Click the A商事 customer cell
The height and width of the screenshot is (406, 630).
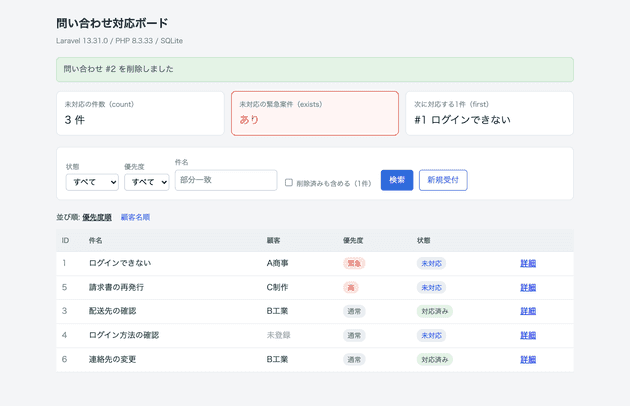(278, 263)
